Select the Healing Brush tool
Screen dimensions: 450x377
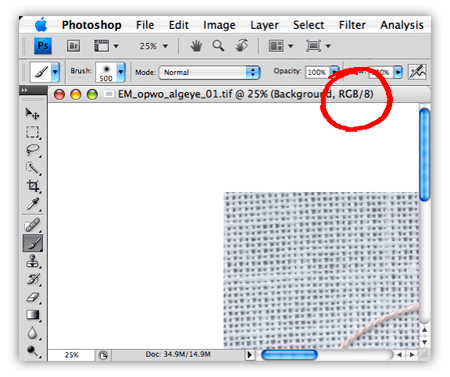tap(32, 225)
